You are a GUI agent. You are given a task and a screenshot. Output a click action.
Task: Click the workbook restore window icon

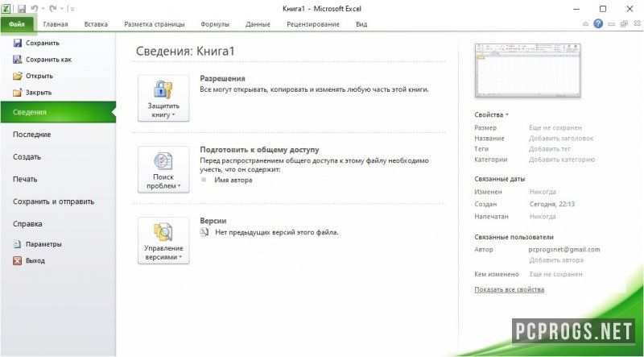pyautogui.click(x=624, y=24)
